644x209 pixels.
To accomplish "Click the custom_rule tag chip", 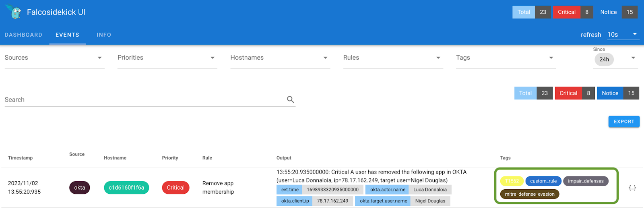I will 543,181.
